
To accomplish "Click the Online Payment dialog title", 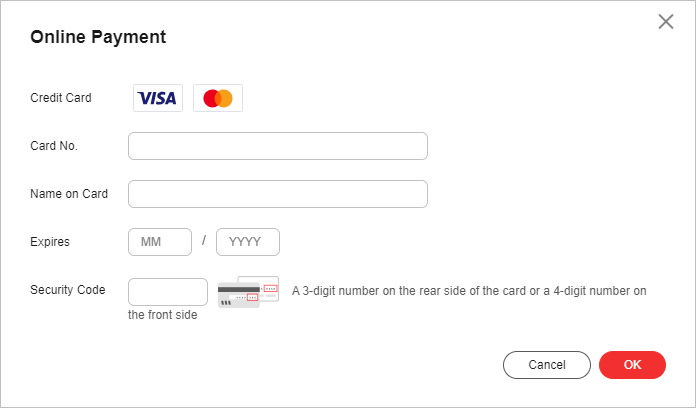I will tap(98, 37).
